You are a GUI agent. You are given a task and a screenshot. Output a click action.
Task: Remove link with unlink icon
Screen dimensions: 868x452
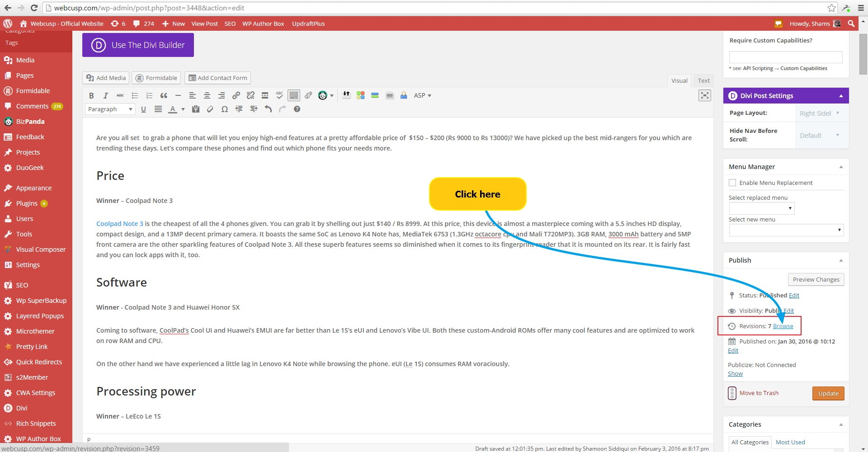250,95
